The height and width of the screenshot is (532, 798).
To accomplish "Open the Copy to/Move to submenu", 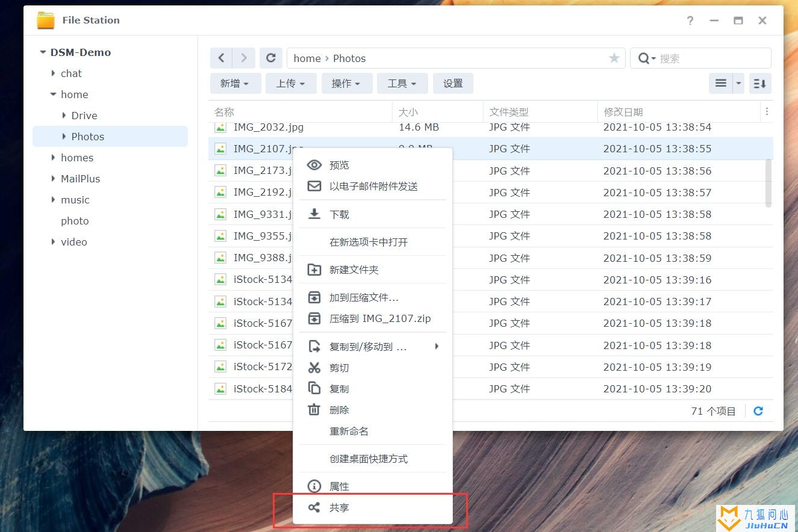I will (x=372, y=346).
